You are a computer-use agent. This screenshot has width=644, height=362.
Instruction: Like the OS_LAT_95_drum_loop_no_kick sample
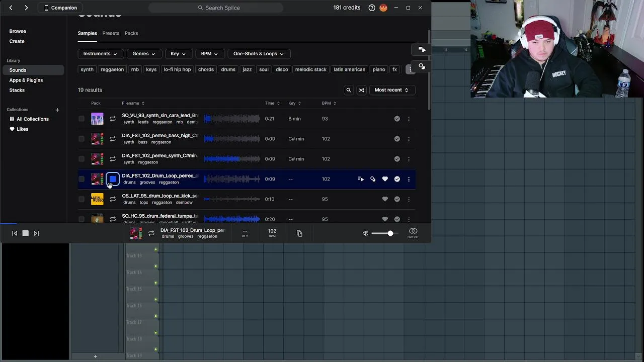[385, 199]
